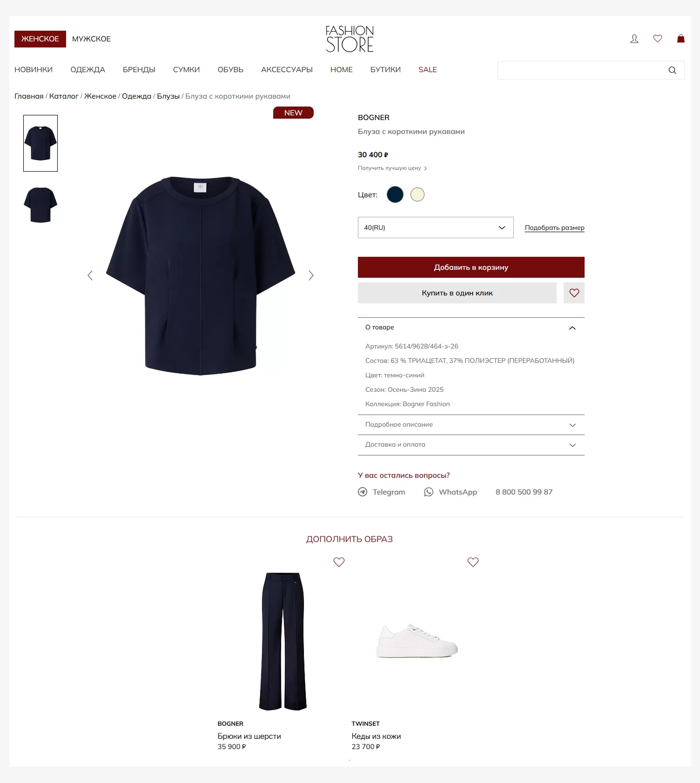Screen dimensions: 700x783
Task: Open wishlist heart icon in header
Action: pos(657,39)
